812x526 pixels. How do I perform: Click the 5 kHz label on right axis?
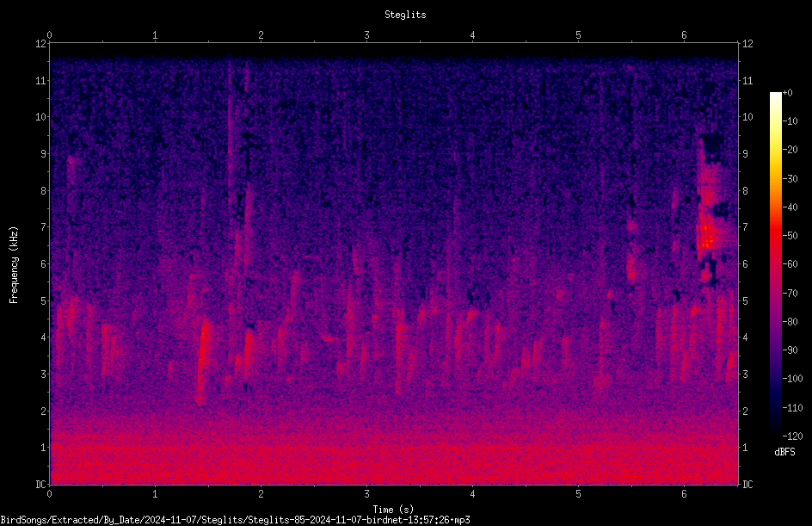[x=745, y=300]
